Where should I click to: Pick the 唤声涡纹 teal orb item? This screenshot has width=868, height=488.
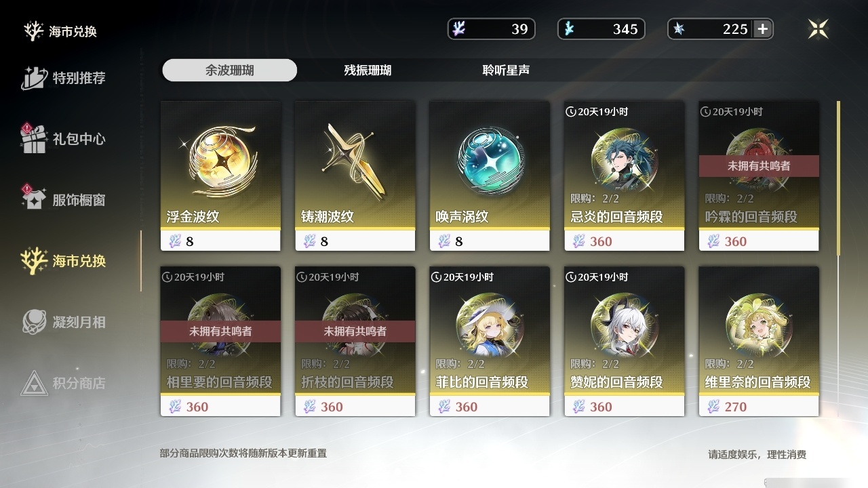[x=490, y=176]
